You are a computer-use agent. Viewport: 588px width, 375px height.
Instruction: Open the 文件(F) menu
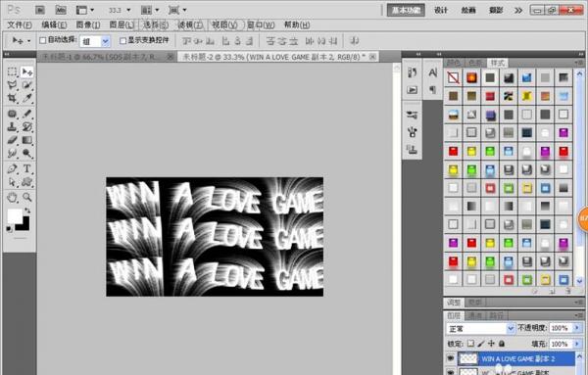[20, 25]
